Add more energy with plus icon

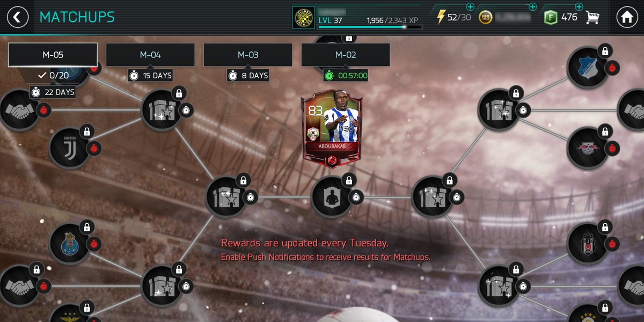click(x=470, y=7)
